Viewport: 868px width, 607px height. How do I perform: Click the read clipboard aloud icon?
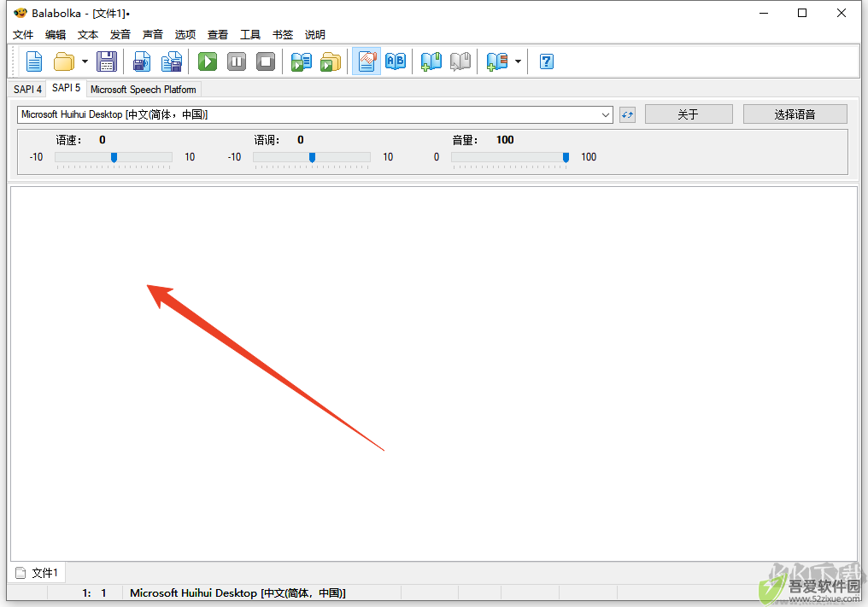coord(331,61)
